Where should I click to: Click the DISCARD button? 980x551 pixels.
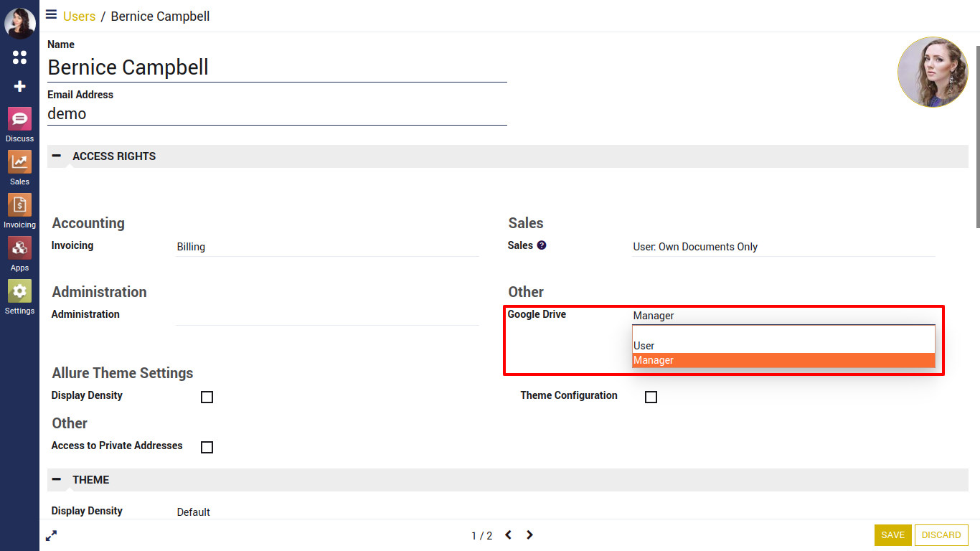coord(941,535)
